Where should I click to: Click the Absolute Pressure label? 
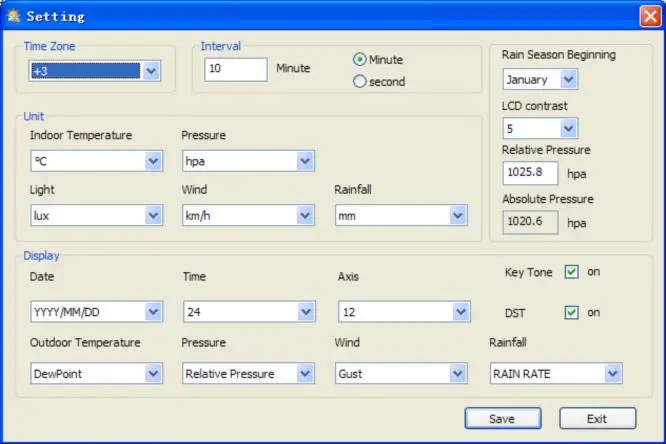click(x=548, y=199)
